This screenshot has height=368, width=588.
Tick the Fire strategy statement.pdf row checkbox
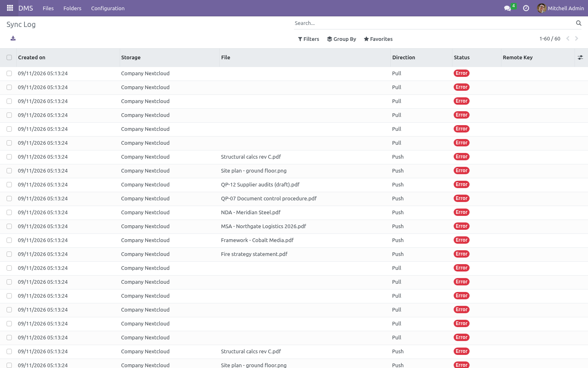click(9, 254)
